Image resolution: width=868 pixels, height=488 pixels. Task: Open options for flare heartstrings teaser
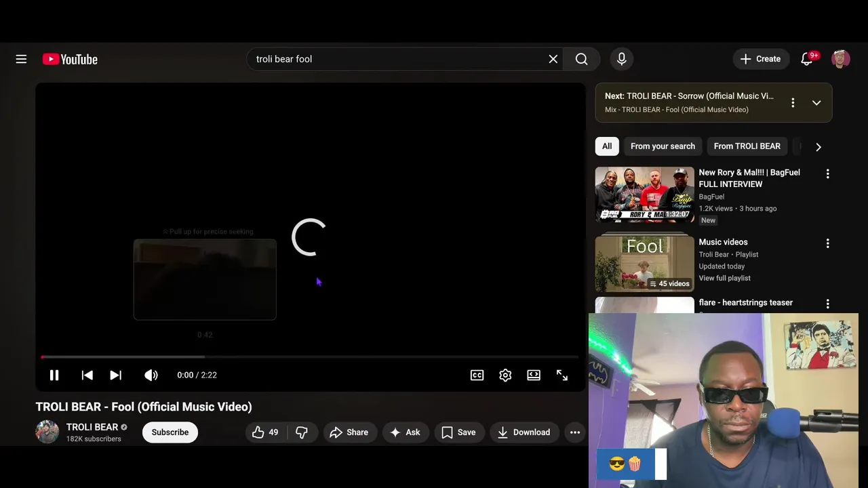click(827, 304)
